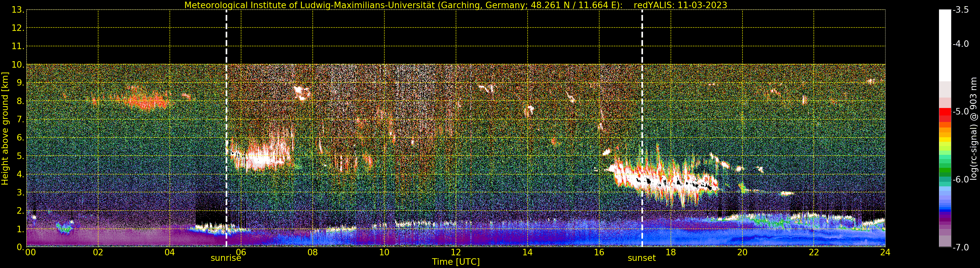Viewport: 980px width, 268px height.
Task: Click the height axis tick label '10.'
Action: click(x=18, y=65)
